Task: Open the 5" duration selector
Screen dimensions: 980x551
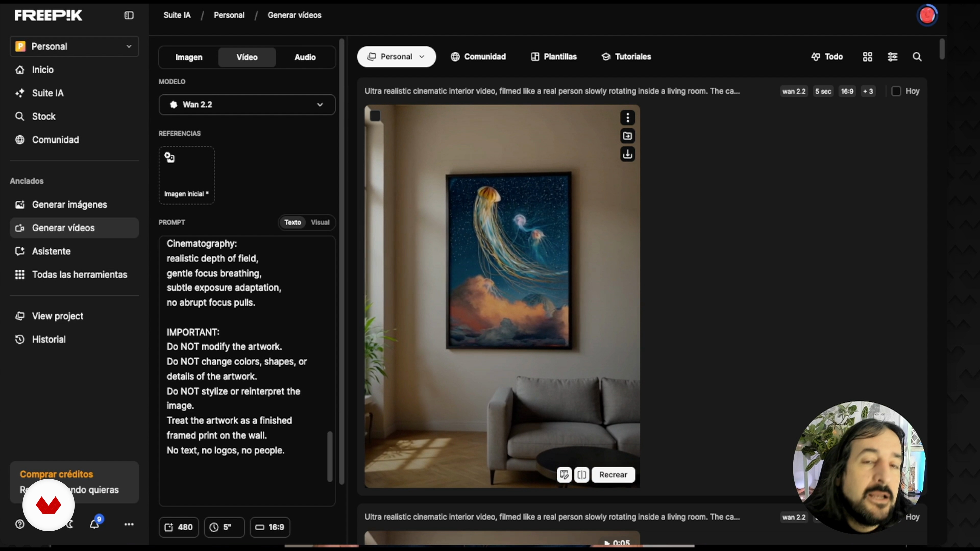Action: click(224, 527)
